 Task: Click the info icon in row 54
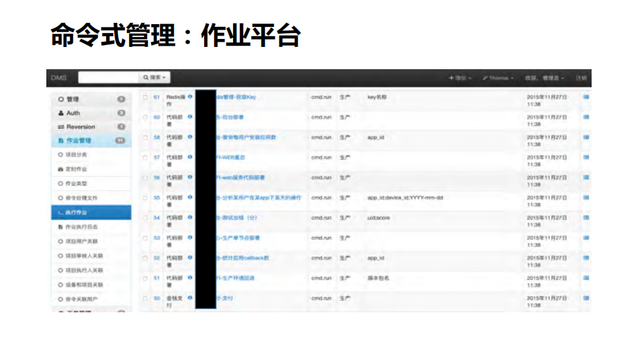point(190,218)
